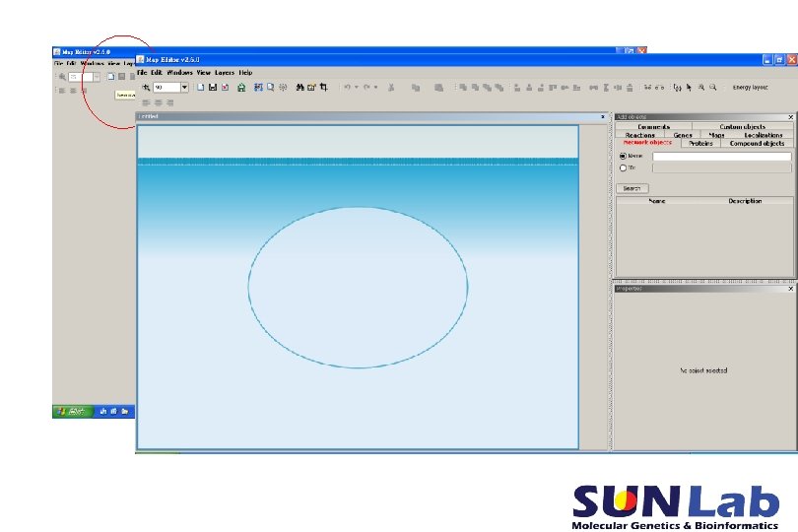Screen dimensions: 798x532
Task: Click the Paste icon in toolbar
Action: 438,88
